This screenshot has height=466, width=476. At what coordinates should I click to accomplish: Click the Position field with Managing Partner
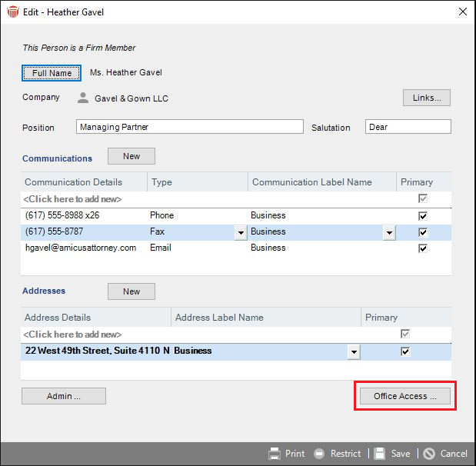coord(190,127)
